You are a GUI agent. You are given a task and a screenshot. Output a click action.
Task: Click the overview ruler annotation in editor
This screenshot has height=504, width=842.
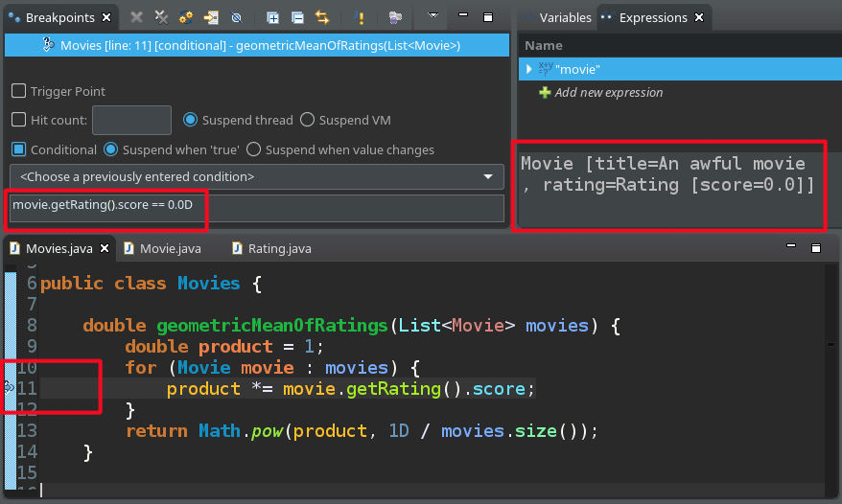point(830,344)
